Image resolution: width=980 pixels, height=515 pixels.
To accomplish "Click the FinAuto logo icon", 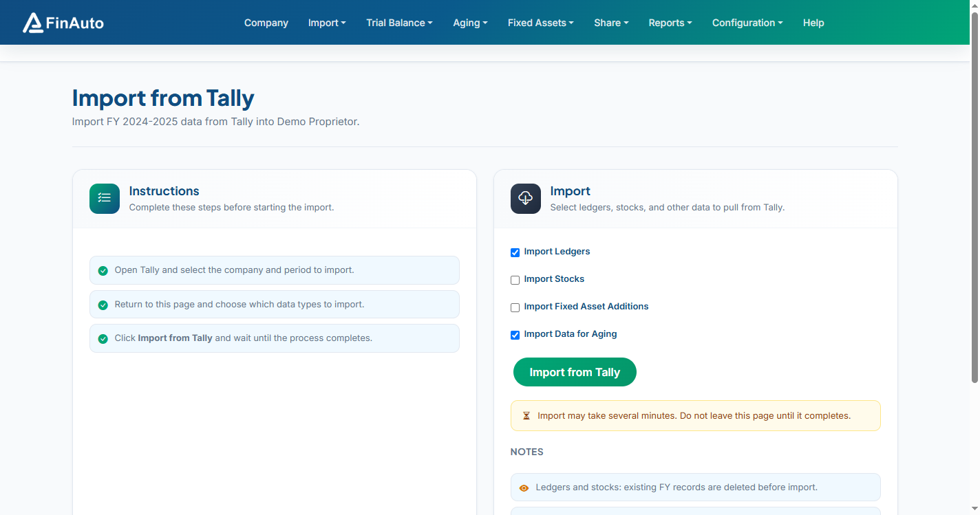I will (x=32, y=23).
